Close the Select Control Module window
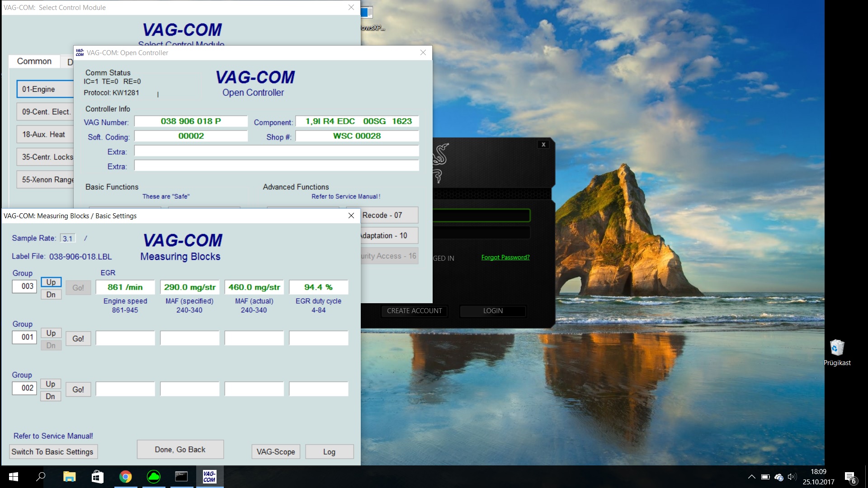The width and height of the screenshot is (868, 488). pos(351,7)
